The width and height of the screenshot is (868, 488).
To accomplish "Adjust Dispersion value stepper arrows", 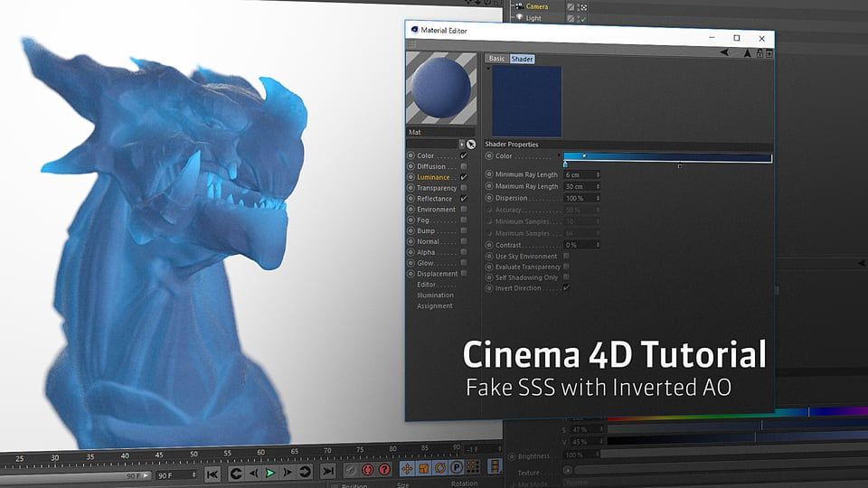I will 598,198.
